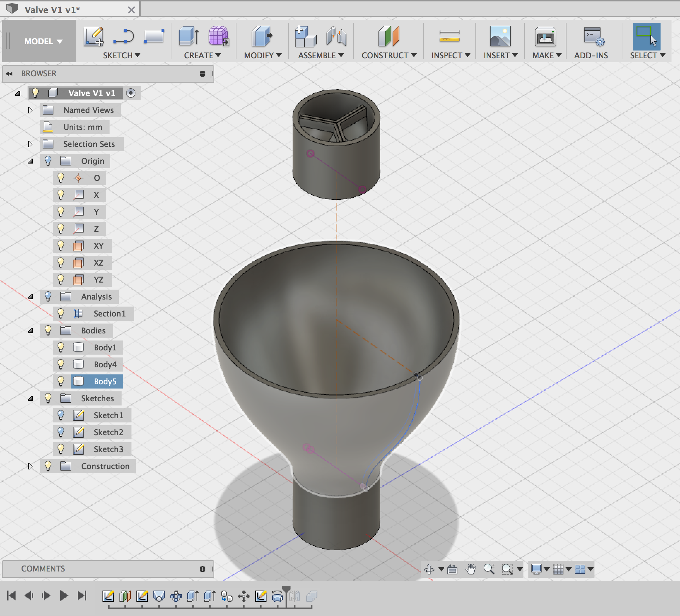Image resolution: width=680 pixels, height=616 pixels.
Task: Click the Measure ruler icon
Action: [x=449, y=36]
